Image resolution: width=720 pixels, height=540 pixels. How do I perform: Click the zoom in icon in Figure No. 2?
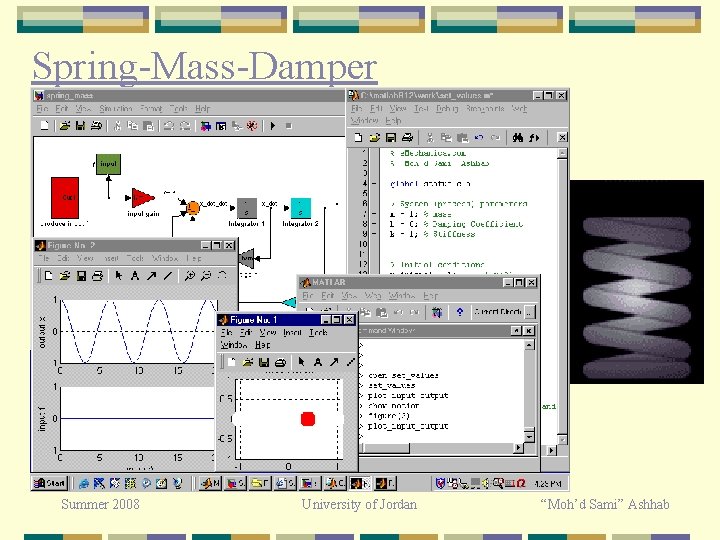(189, 276)
